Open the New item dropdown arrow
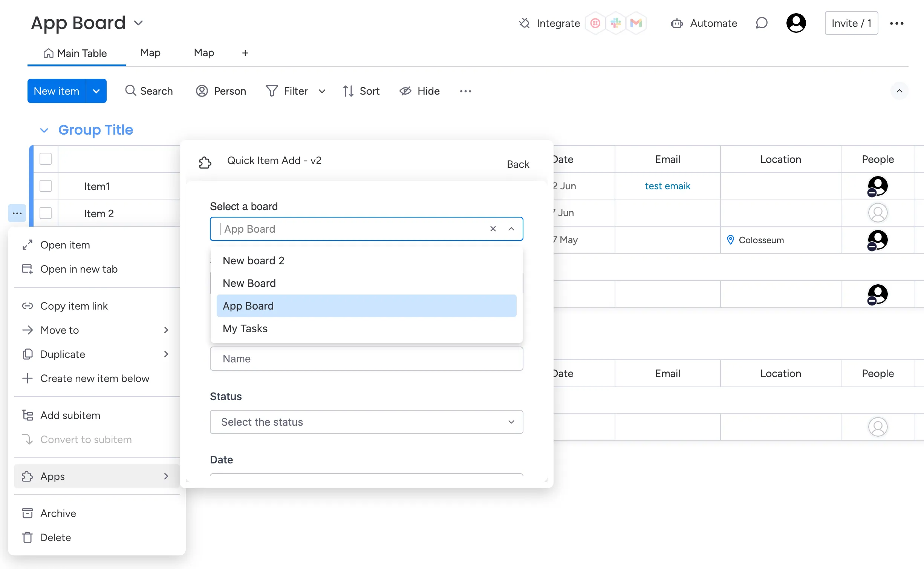The width and height of the screenshot is (924, 569). click(x=96, y=91)
